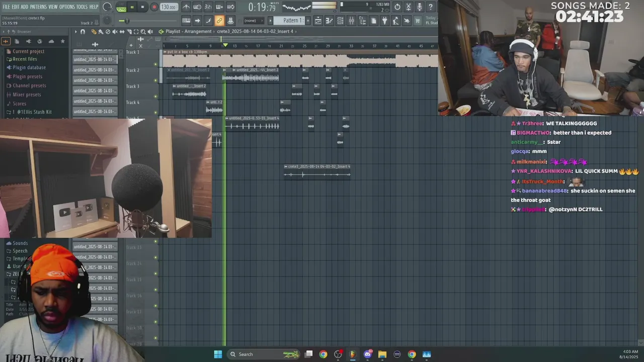The width and height of the screenshot is (644, 362).
Task: Toggle wait-for-input countdown icon
Action: coord(197,7)
